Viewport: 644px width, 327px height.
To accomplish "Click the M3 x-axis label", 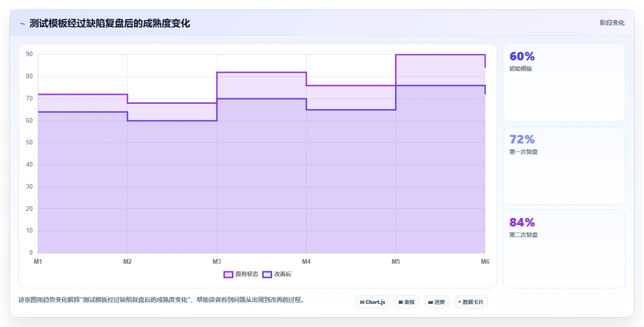I will tap(217, 261).
